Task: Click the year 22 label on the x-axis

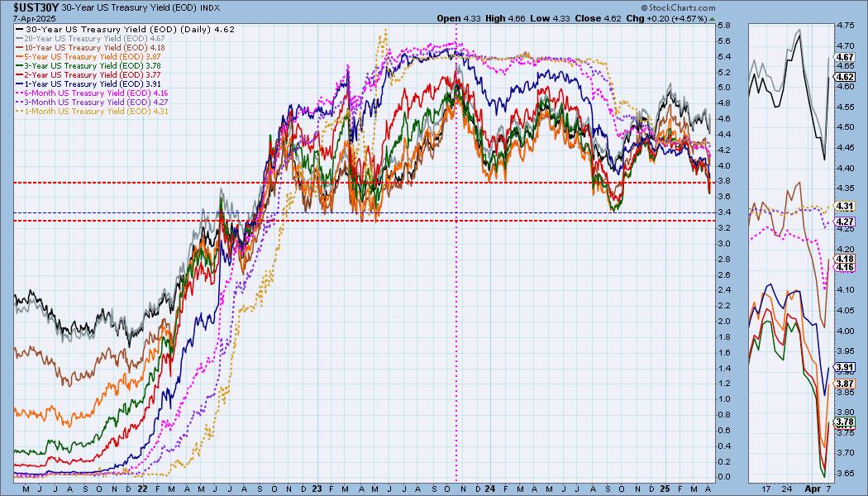Action: click(x=142, y=489)
